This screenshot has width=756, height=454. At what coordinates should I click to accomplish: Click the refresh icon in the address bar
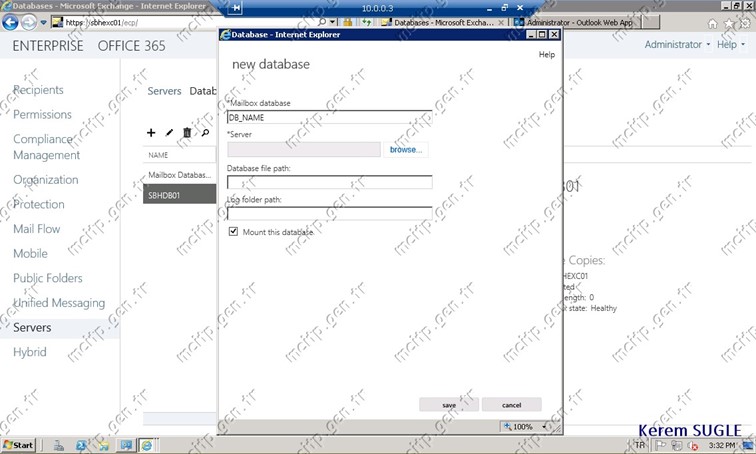point(367,22)
